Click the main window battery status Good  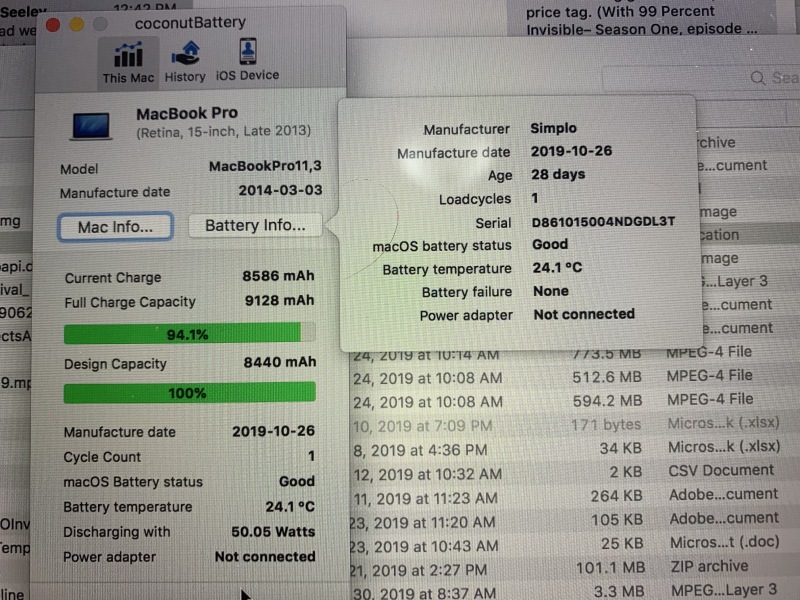coord(297,481)
